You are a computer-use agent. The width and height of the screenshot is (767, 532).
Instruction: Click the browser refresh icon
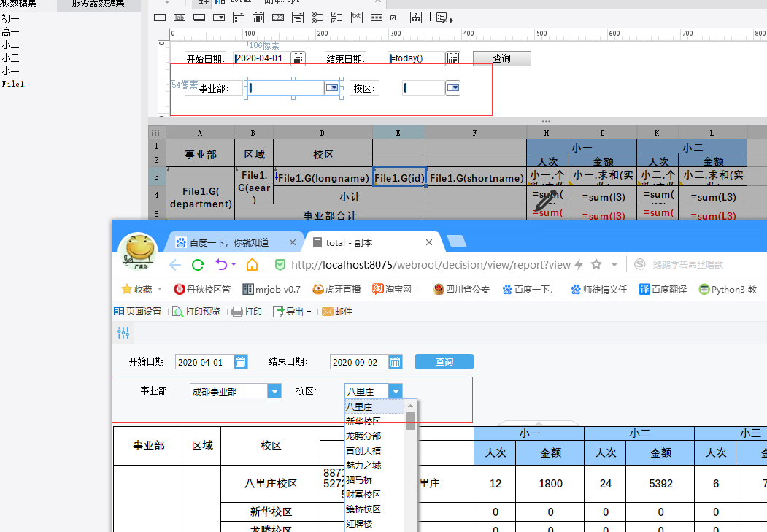(x=198, y=265)
